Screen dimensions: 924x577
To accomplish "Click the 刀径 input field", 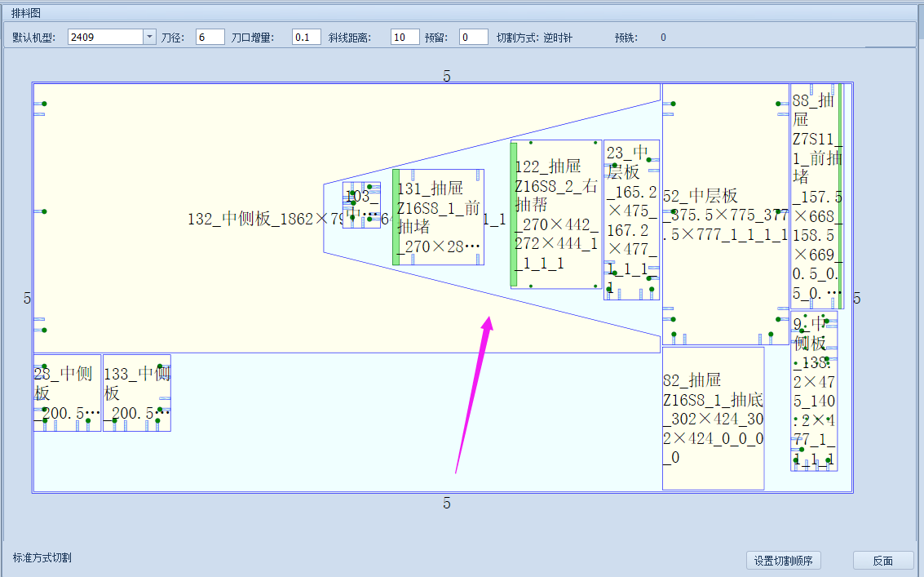I will [x=210, y=38].
